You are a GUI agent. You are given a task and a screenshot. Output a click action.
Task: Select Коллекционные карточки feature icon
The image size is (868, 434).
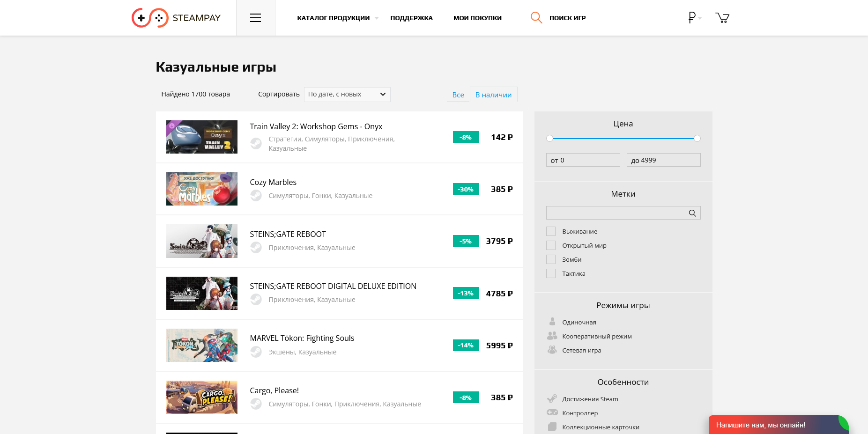tap(552, 427)
